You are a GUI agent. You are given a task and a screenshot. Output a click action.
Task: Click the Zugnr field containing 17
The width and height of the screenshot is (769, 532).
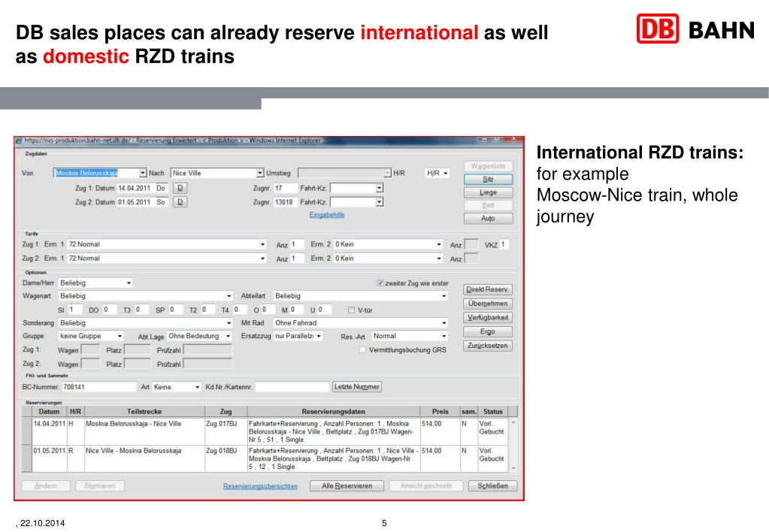(285, 189)
